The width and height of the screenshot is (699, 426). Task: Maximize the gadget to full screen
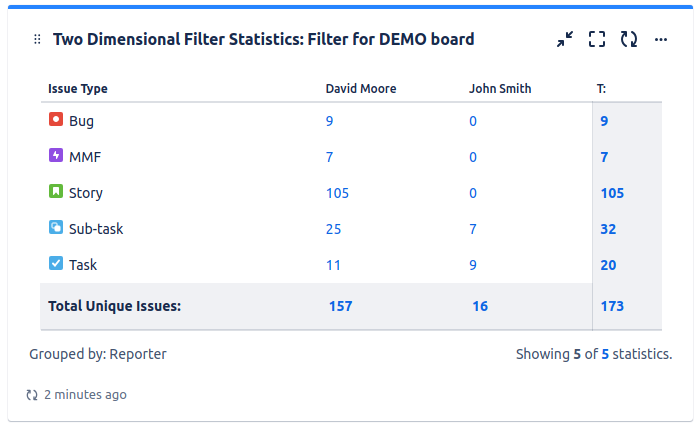coord(597,39)
